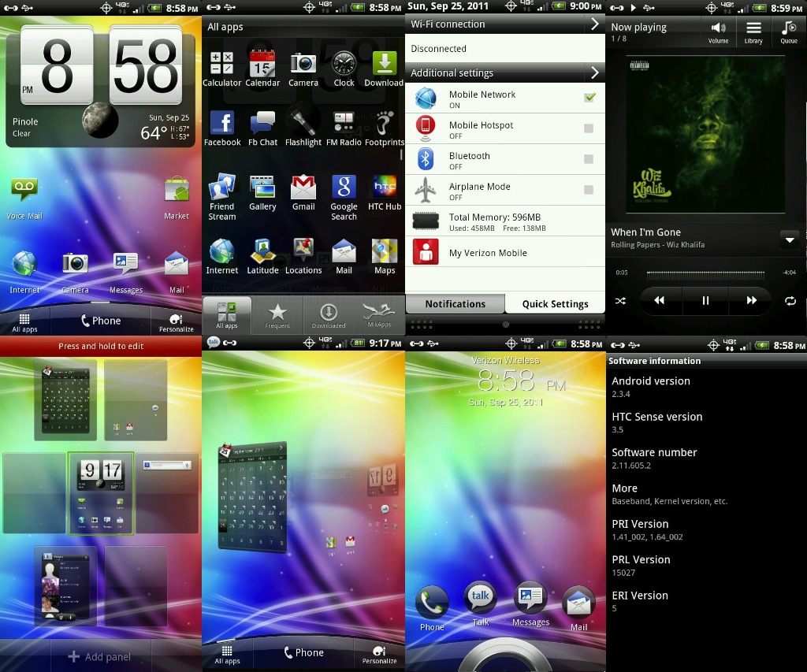Tap the 8:58 flip clock weather widget
This screenshot has width=807, height=672.
pos(100,86)
